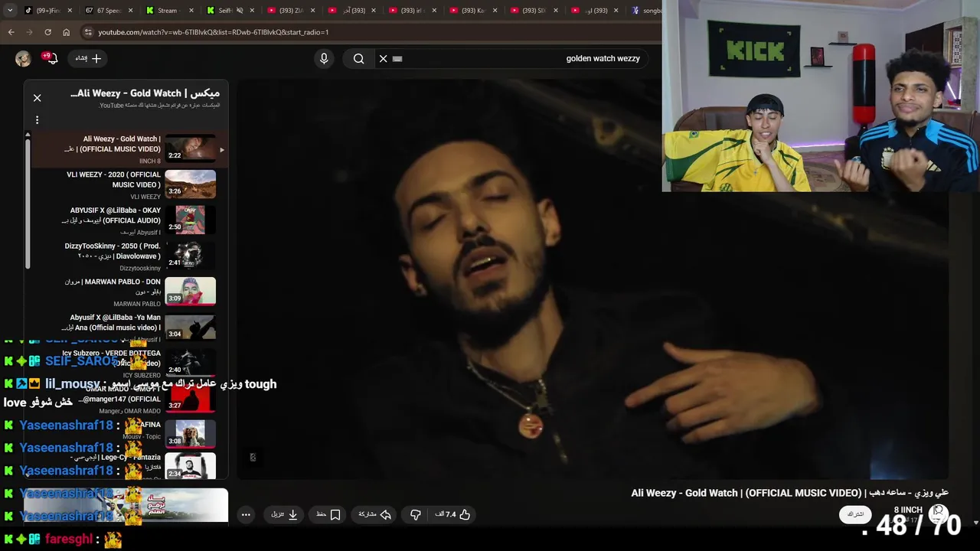
Task: Close the mix playlist panel
Action: click(x=37, y=98)
